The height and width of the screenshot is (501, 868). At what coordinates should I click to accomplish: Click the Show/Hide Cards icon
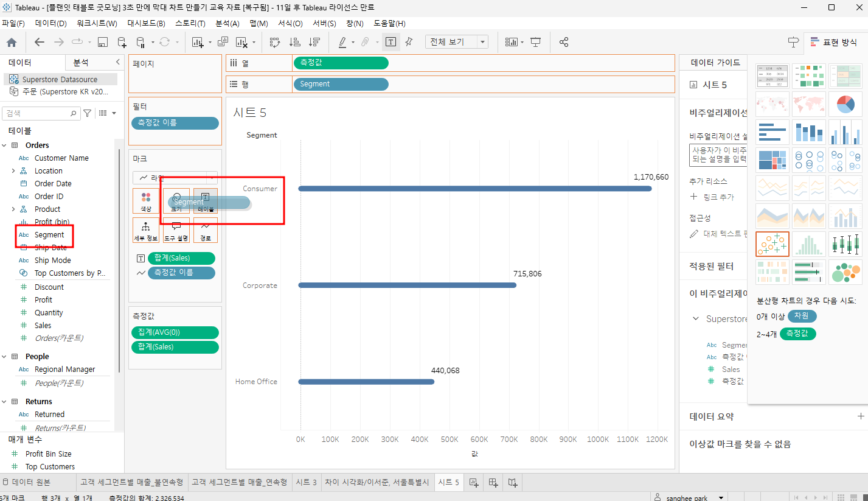coord(511,42)
